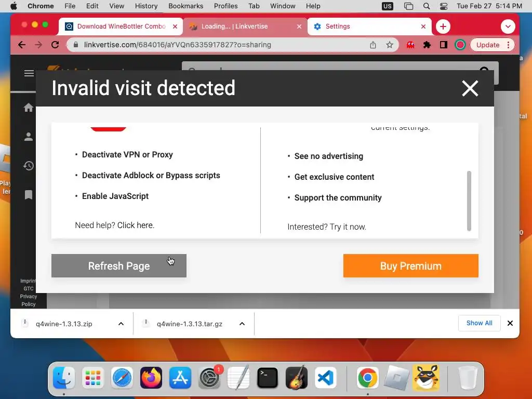Screen dimensions: 532x399
Task: Open Finder from the Dock
Action: click(64, 378)
